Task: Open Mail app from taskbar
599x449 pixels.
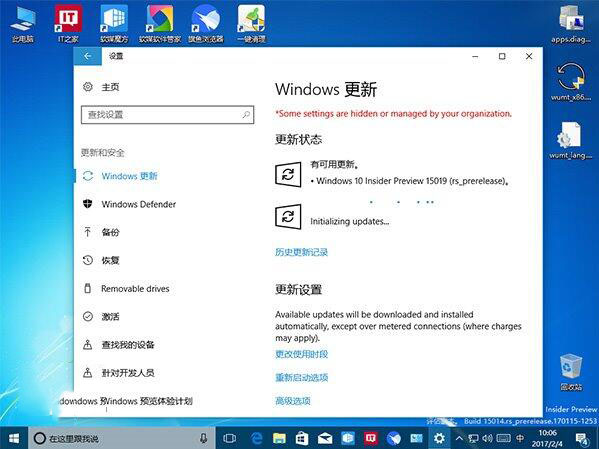Action: pyautogui.click(x=325, y=438)
